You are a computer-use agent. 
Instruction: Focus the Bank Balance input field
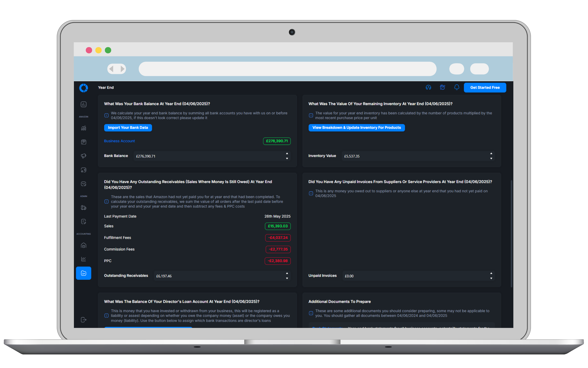coord(212,156)
